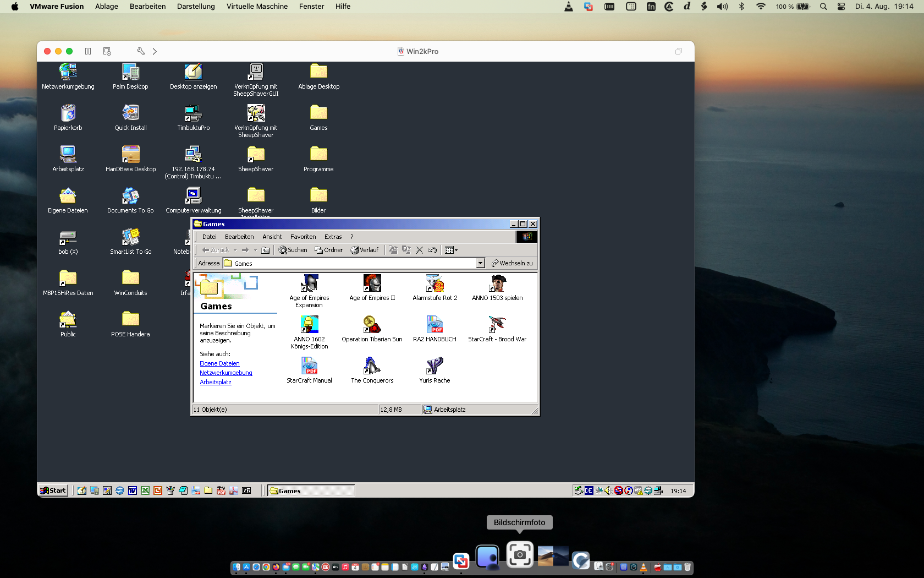
Task: Click the Windows Start button
Action: point(53,490)
